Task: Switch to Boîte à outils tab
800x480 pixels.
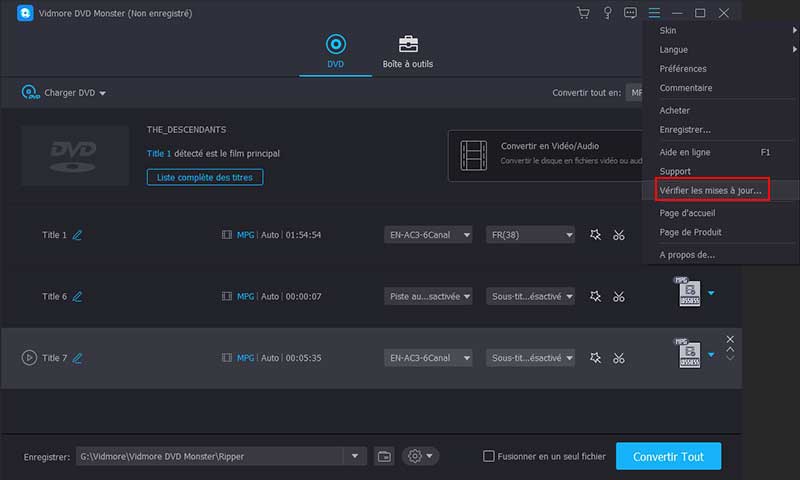Action: pos(408,51)
